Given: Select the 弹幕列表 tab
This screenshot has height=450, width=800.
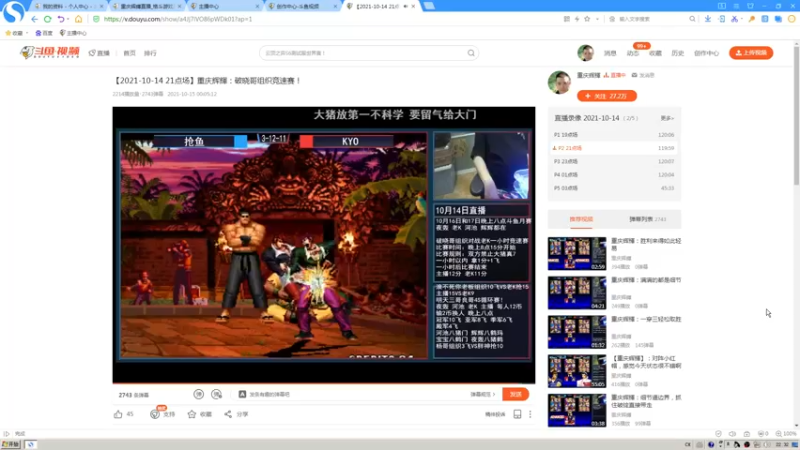Looking at the screenshot, I should [647, 219].
